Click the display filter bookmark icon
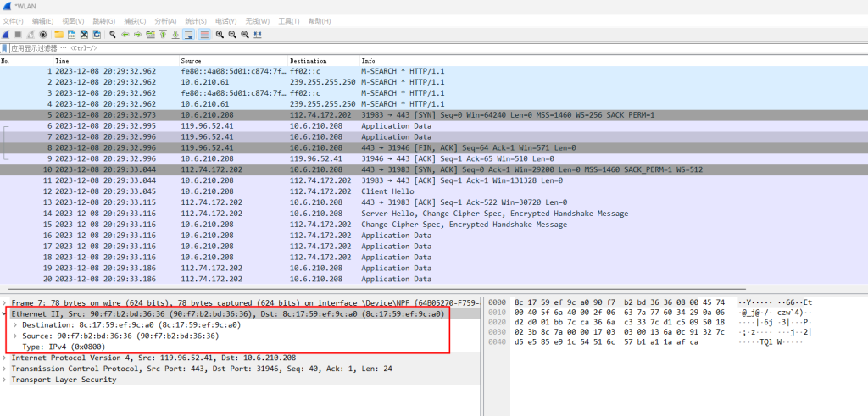868x416 pixels. pyautogui.click(x=4, y=48)
